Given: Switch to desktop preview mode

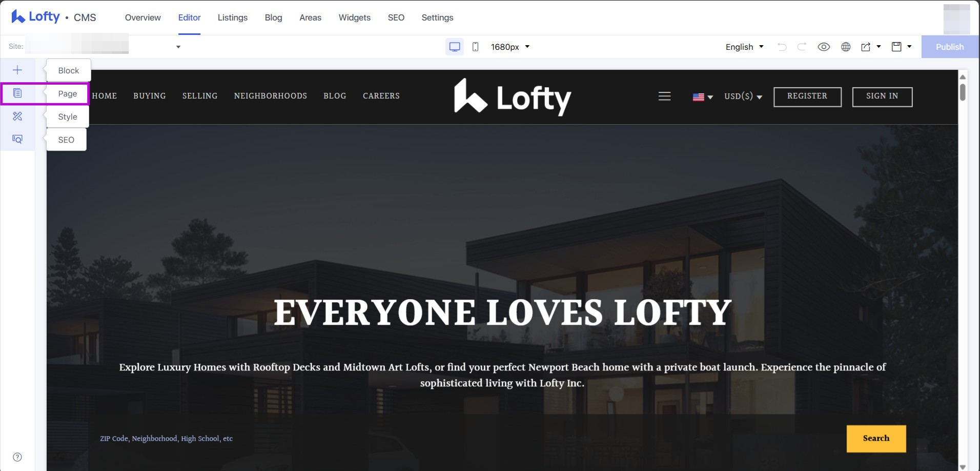Looking at the screenshot, I should (x=455, y=47).
